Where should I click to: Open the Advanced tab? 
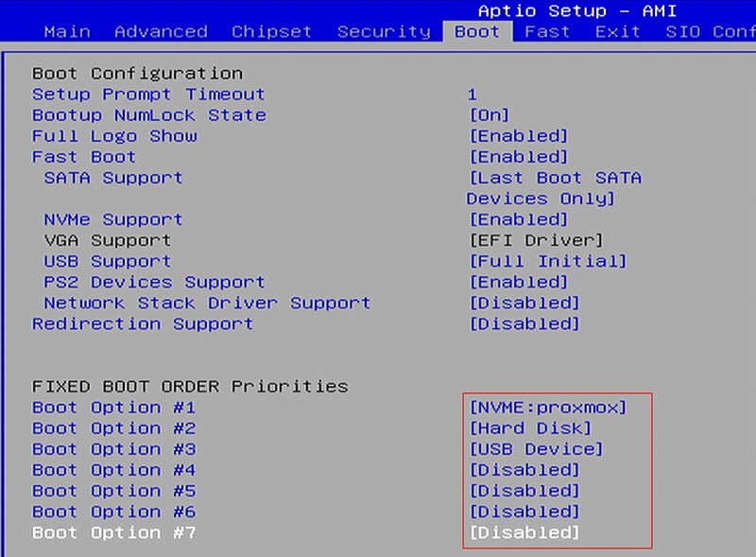pos(161,32)
